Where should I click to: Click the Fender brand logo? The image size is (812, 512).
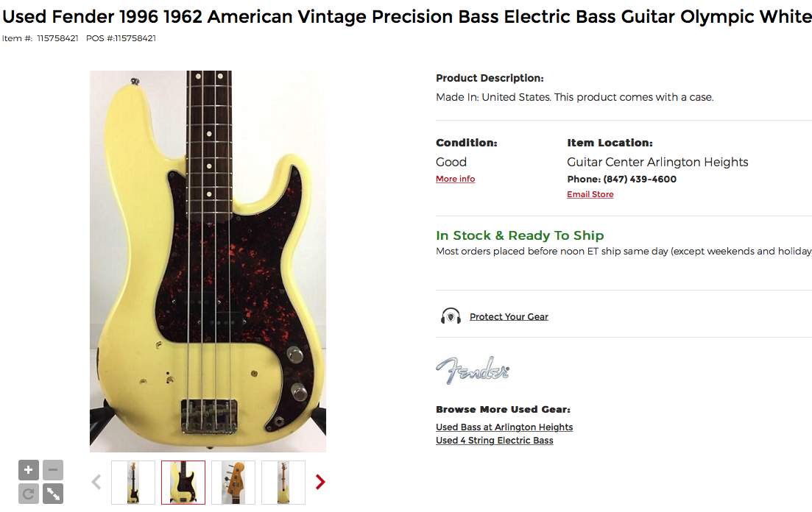tap(473, 370)
